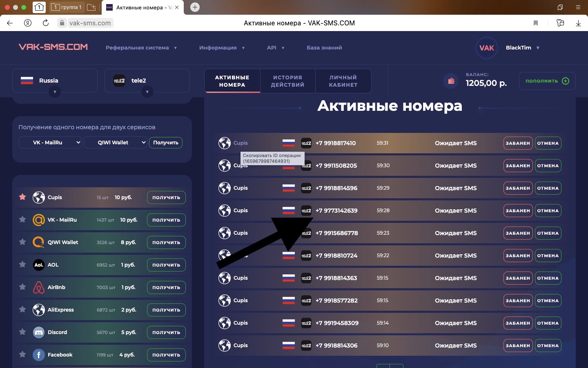588x368 pixels.
Task: Click the VK - MailRu at-sign icon
Action: pos(39,220)
